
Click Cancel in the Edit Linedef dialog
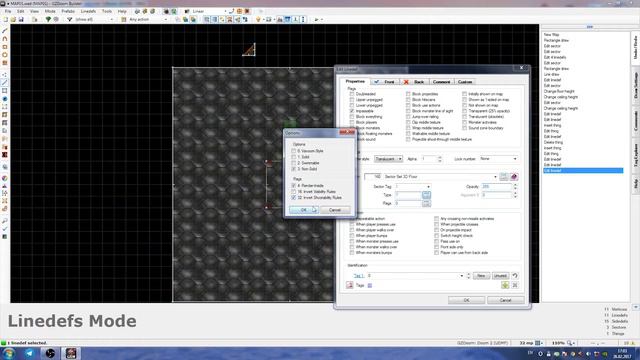(505, 300)
